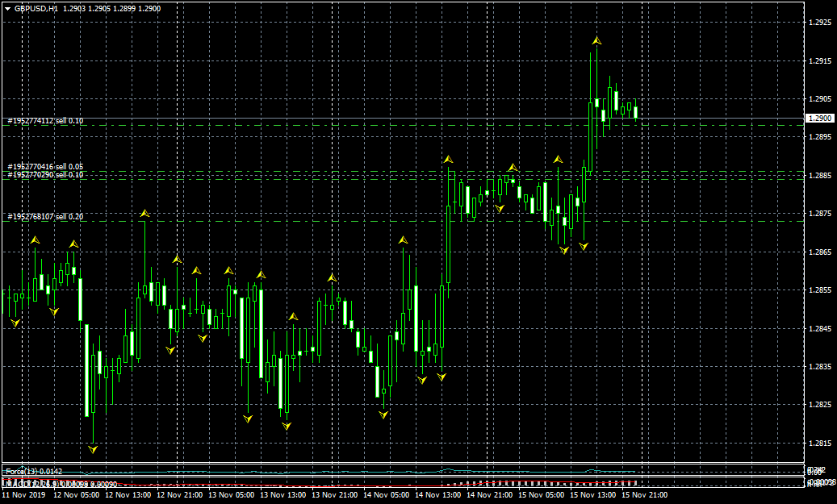Select the down fractal arrow just above 13 Nov 05:00
The height and width of the screenshot is (504, 837).
(248, 419)
